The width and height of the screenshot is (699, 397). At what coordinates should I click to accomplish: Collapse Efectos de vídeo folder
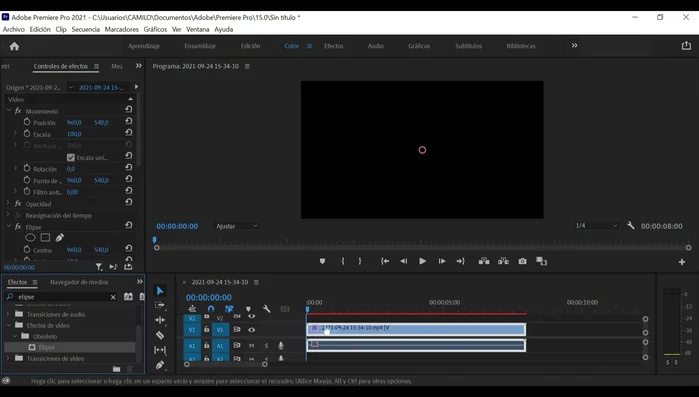pyautogui.click(x=8, y=325)
